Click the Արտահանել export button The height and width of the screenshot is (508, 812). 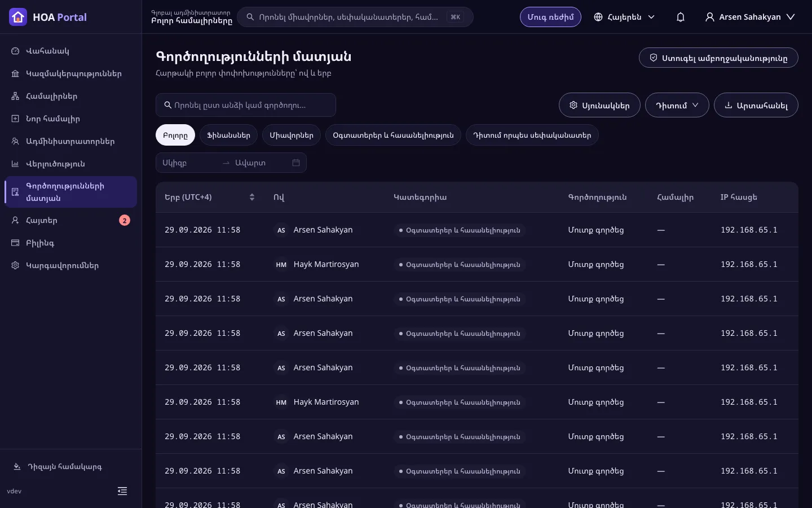click(x=756, y=105)
